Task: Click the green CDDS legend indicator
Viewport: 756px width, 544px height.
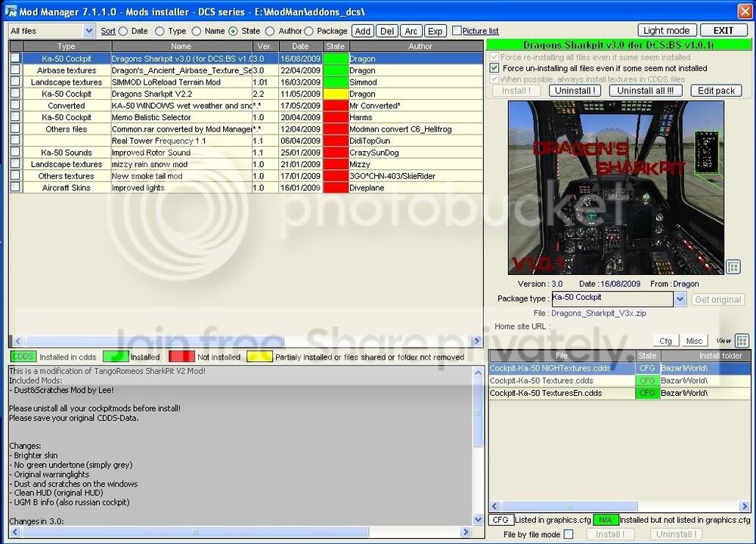Action: tap(23, 357)
